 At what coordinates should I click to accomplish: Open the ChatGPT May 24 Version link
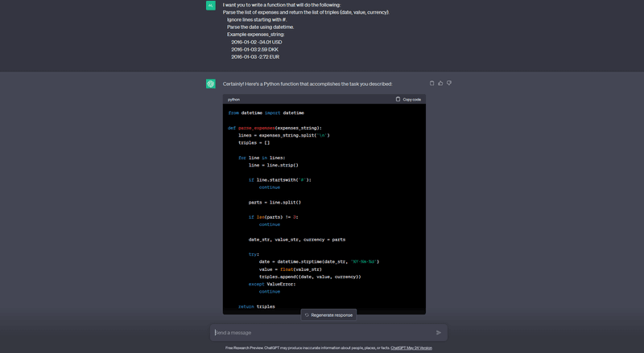click(x=411, y=348)
